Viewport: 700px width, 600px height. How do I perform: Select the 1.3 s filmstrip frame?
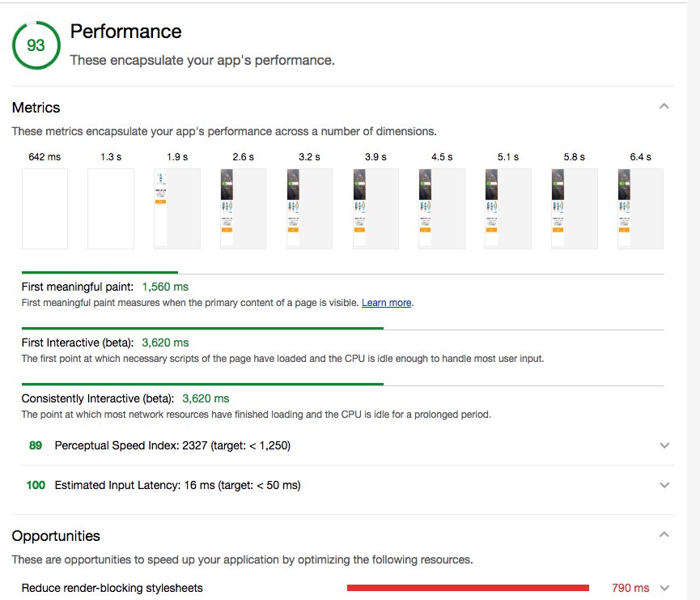coord(111,208)
